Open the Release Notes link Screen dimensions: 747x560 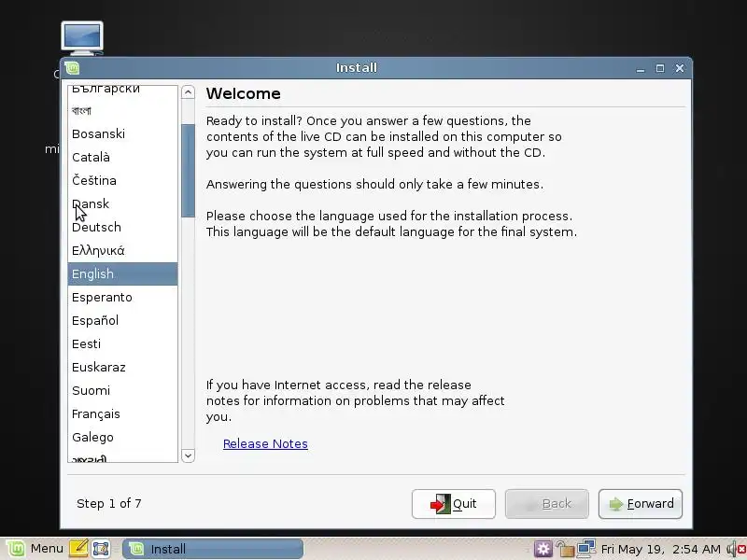[x=265, y=444]
